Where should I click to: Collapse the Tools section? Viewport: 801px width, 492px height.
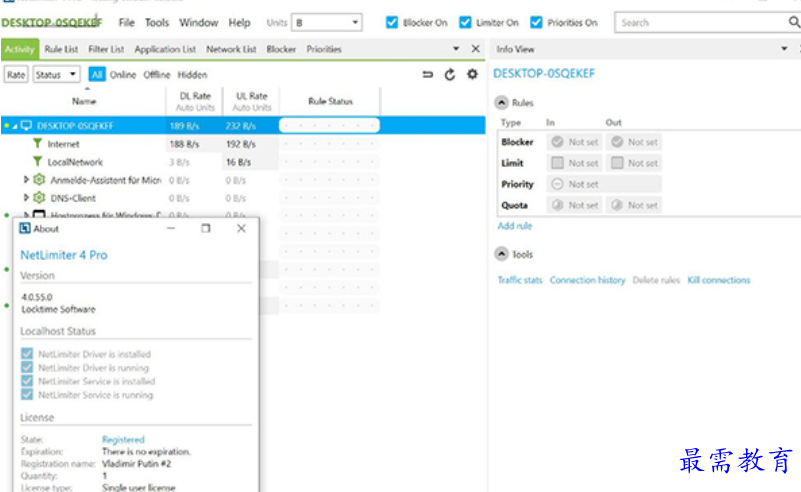click(502, 254)
